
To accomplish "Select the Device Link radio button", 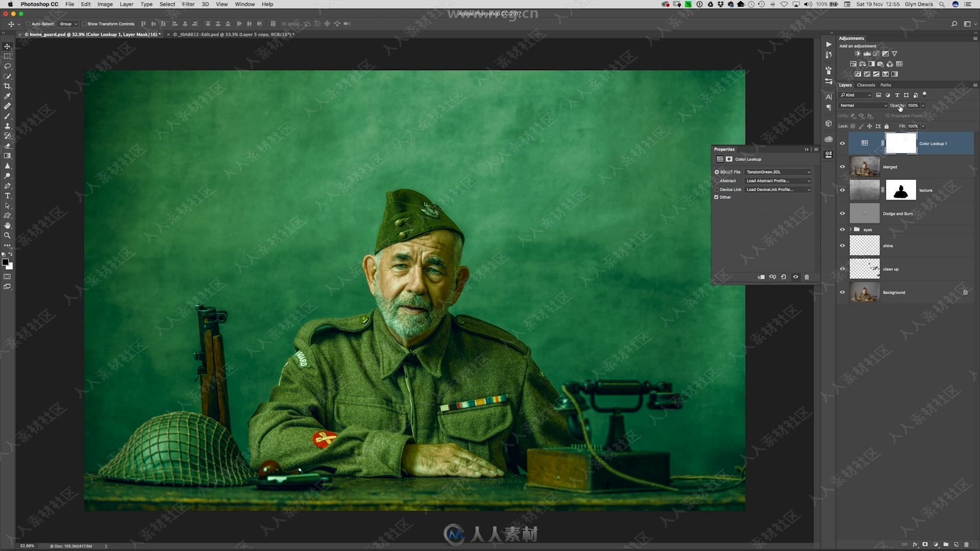I will point(717,189).
